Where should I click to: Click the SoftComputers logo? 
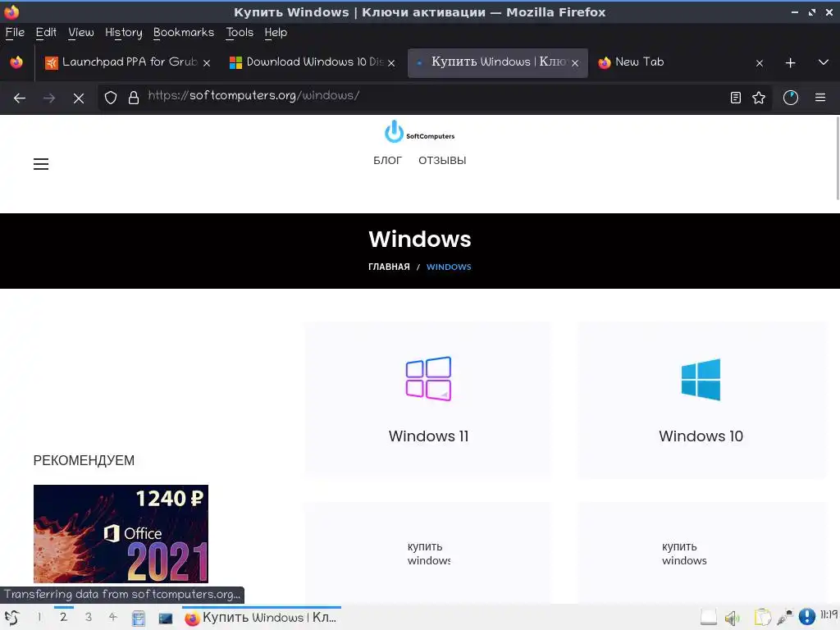coord(419,131)
